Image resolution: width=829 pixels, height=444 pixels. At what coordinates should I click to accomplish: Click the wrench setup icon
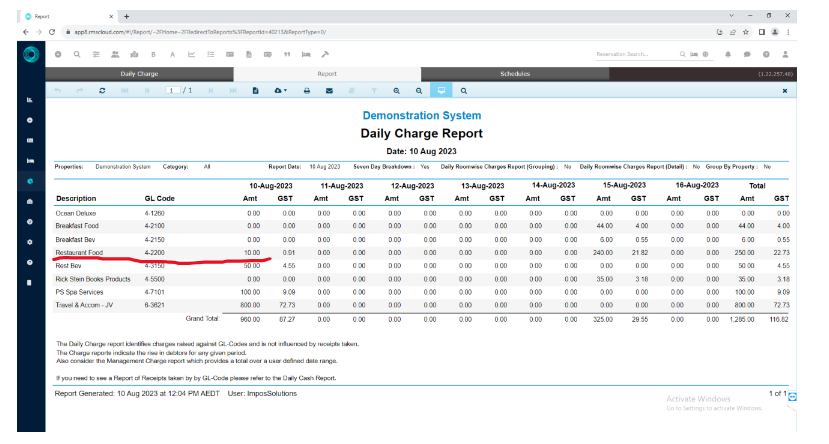tap(325, 54)
